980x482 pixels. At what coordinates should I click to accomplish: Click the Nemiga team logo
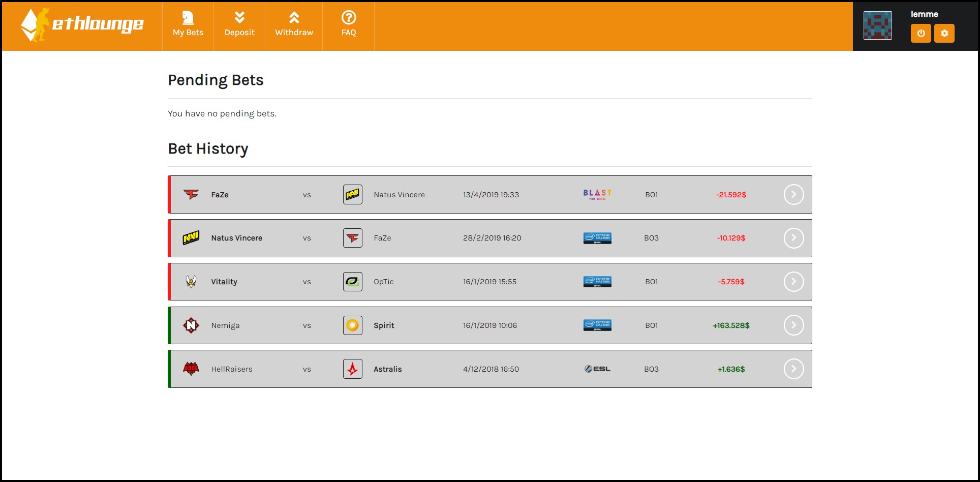coord(191,325)
